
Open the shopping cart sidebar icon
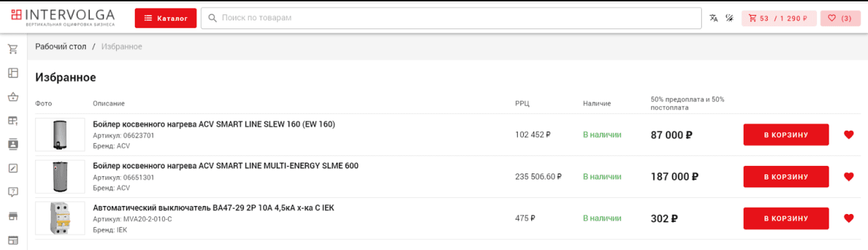[12, 49]
